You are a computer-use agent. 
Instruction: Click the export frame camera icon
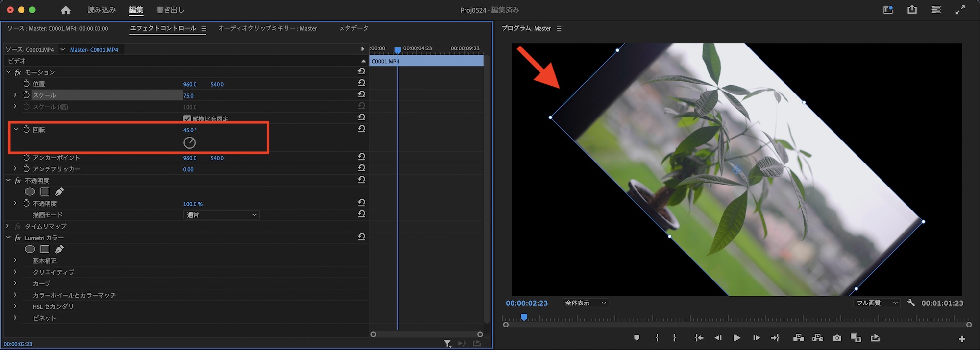coord(837,338)
